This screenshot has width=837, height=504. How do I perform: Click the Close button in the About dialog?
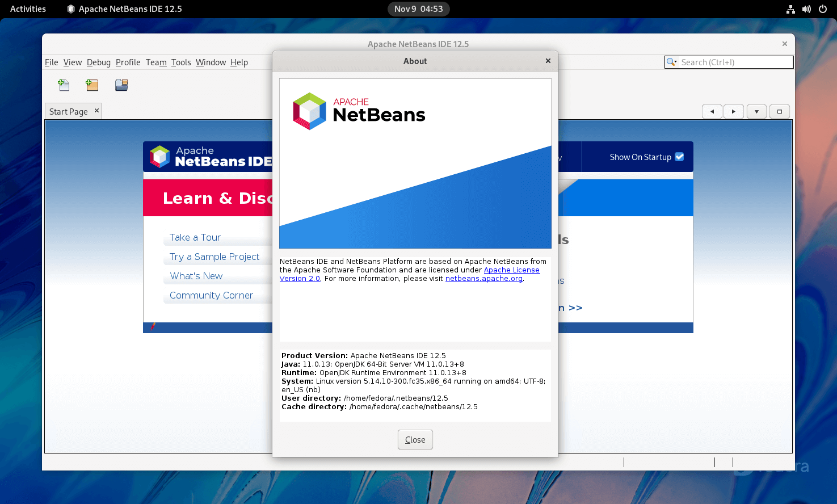415,440
